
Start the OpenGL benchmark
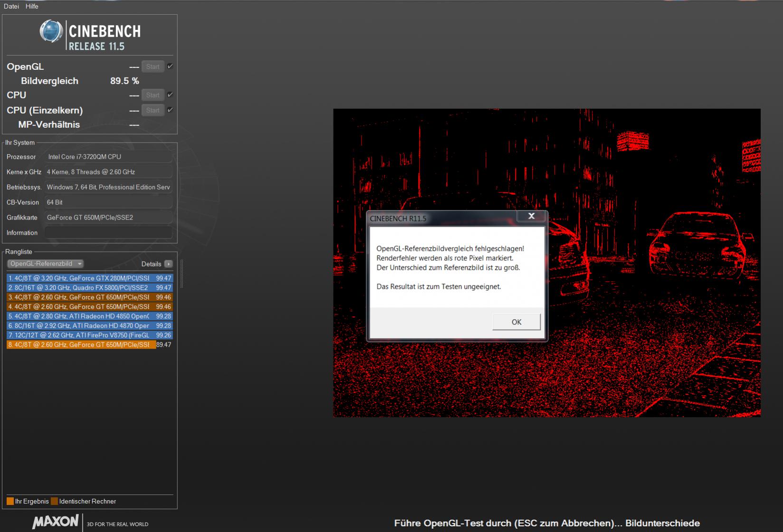153,66
